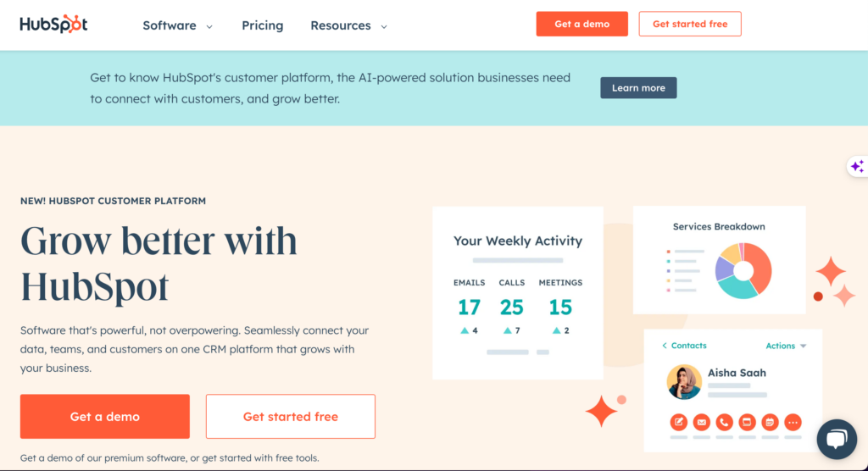Click the large Get a demo hero button

pos(104,416)
